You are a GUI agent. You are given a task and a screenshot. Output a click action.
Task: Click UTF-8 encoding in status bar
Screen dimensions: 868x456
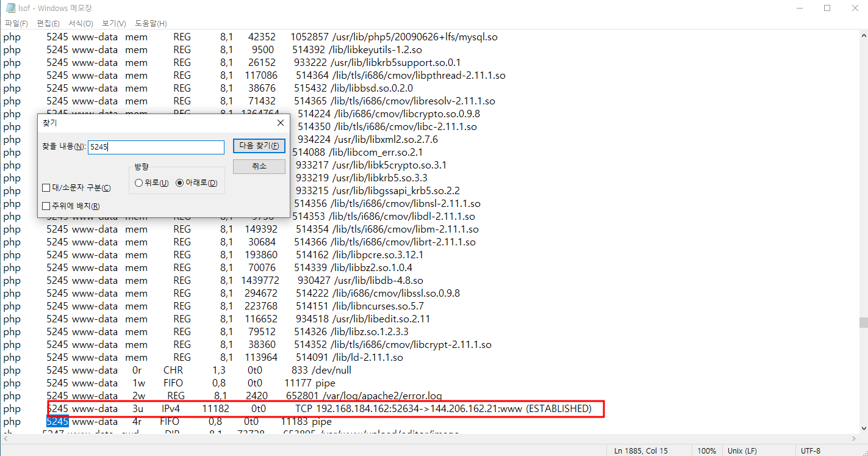(x=811, y=451)
